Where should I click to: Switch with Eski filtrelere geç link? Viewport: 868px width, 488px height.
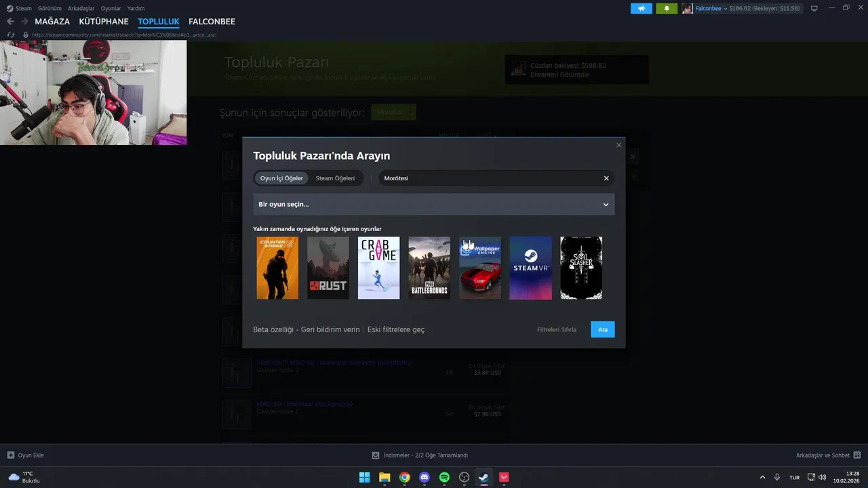pyautogui.click(x=396, y=329)
